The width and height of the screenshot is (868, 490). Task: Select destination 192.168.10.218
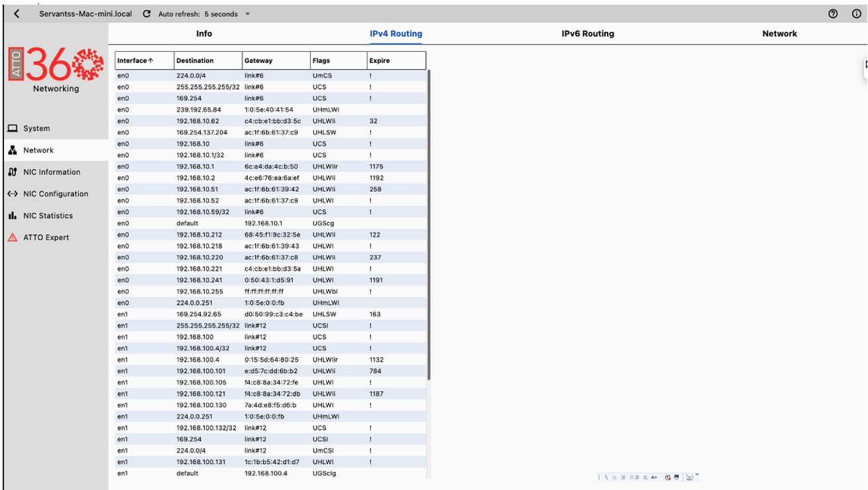click(x=199, y=246)
